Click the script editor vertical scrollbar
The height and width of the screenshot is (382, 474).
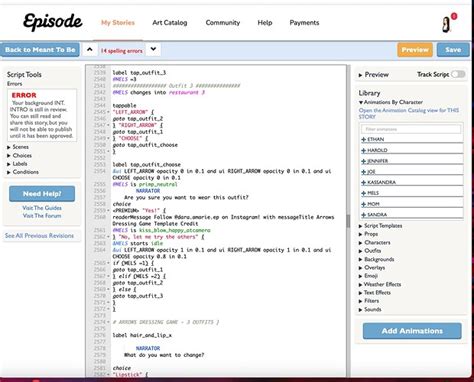(348, 221)
